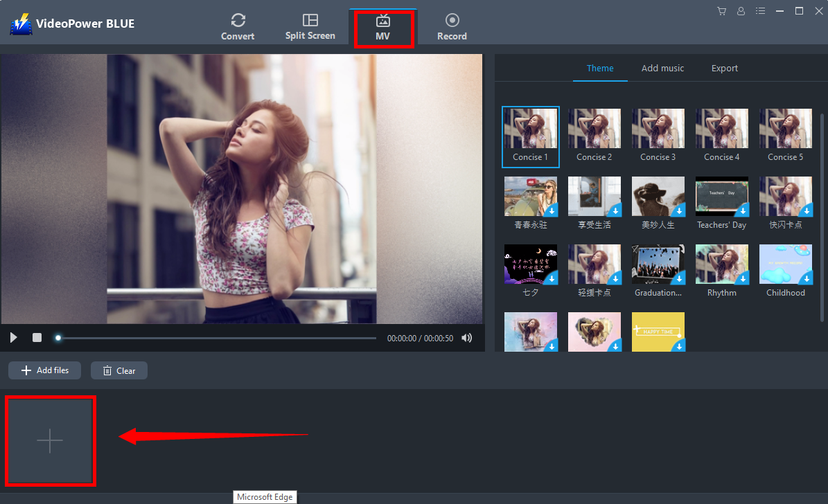Mute the preview using the speaker icon
Screen dimensions: 828x504
pyautogui.click(x=467, y=338)
